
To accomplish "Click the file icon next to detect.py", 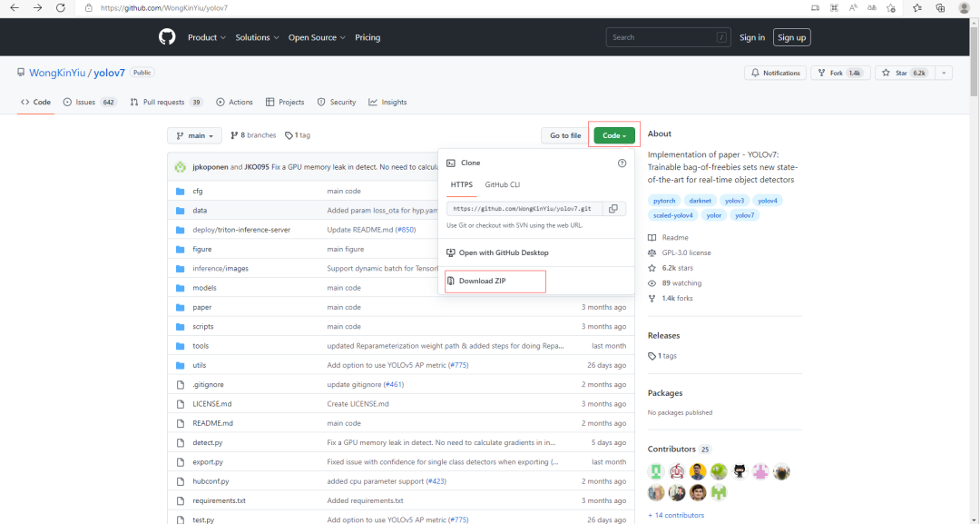I will (x=181, y=442).
